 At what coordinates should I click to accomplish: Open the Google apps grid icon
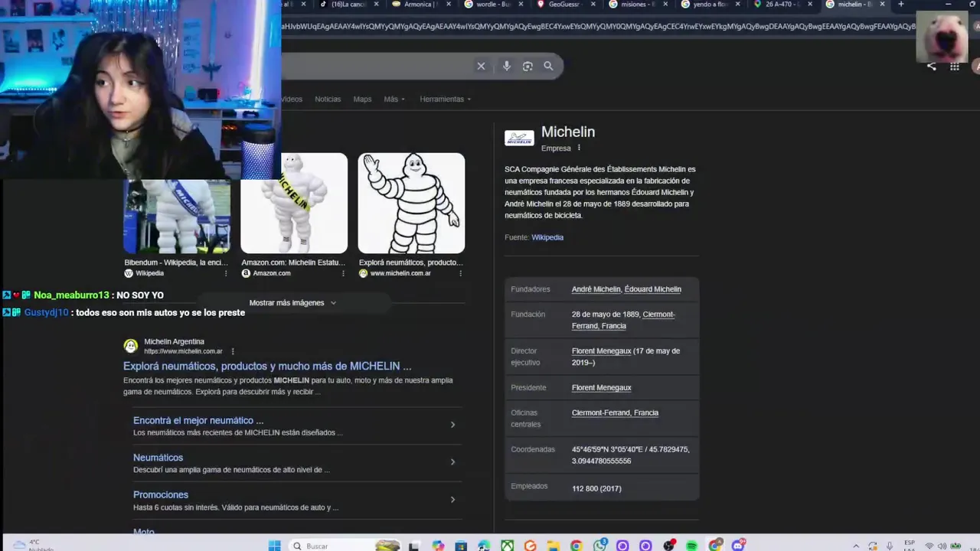click(x=955, y=67)
